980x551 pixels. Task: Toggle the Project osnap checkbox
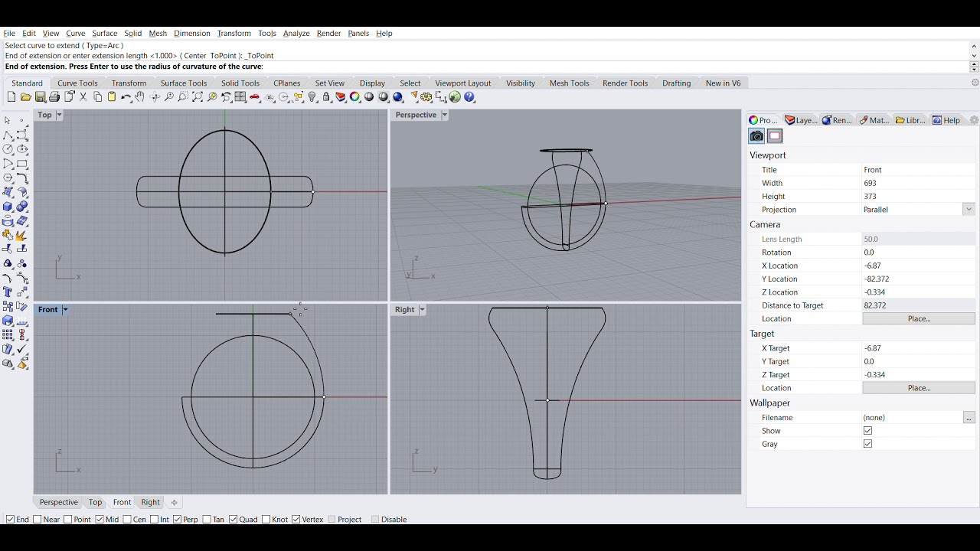tap(332, 520)
